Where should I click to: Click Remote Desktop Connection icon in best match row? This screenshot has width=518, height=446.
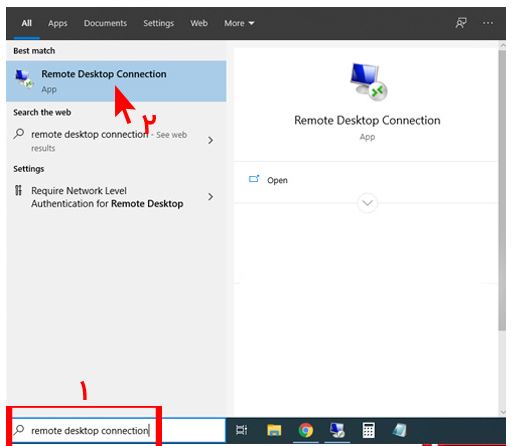point(24,79)
